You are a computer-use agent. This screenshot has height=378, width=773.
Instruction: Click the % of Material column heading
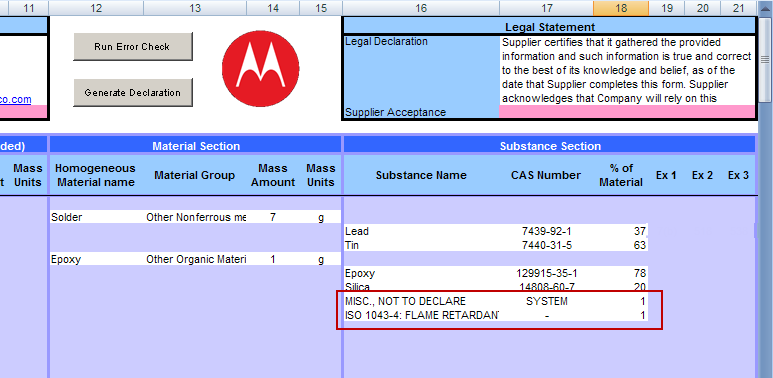pos(621,175)
